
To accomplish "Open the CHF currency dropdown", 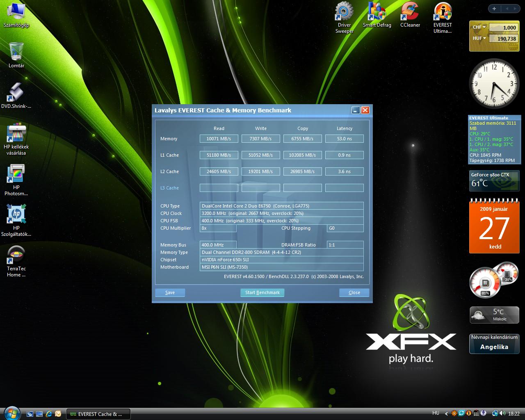I will [x=479, y=27].
